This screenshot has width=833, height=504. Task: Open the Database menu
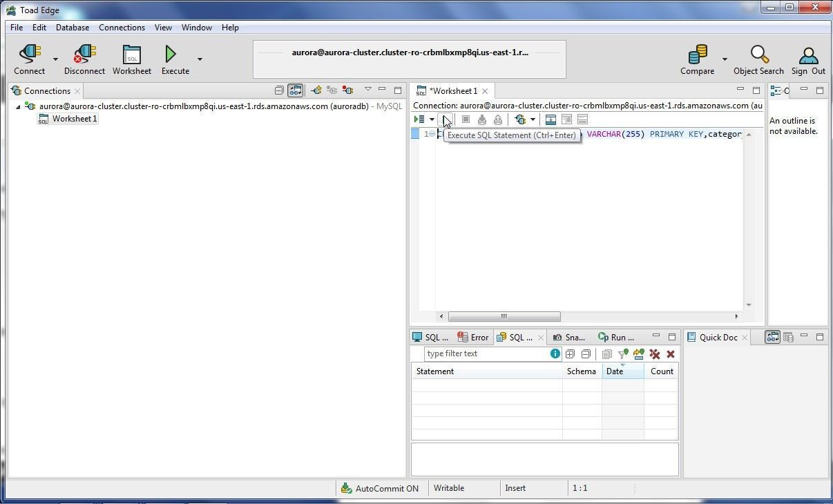(x=73, y=28)
